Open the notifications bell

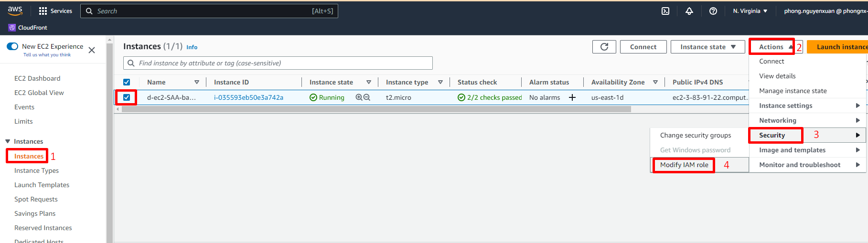(689, 11)
